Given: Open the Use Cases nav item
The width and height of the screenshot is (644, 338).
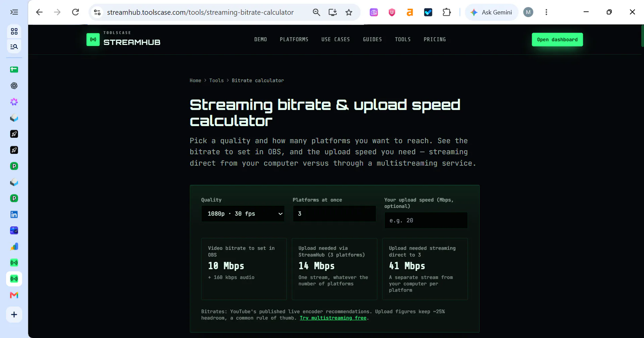Looking at the screenshot, I should (335, 40).
